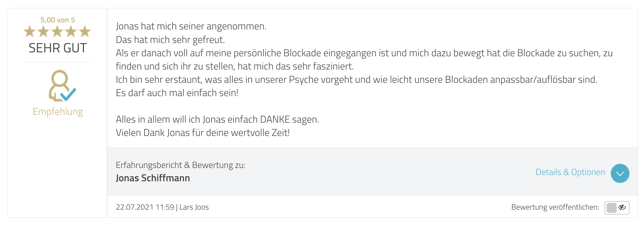The width and height of the screenshot is (644, 225).
Task: Click the Bewertung veröffentlichen label
Action: 555,207
